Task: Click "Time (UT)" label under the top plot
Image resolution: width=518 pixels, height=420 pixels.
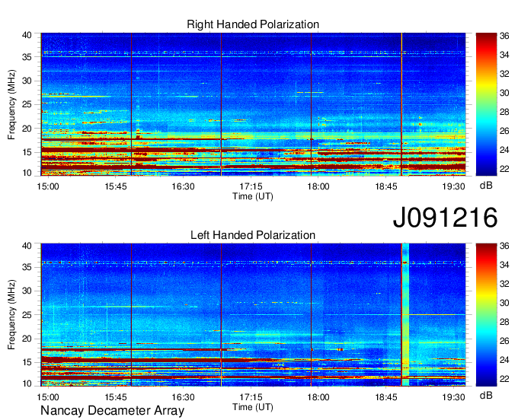Action: click(253, 196)
